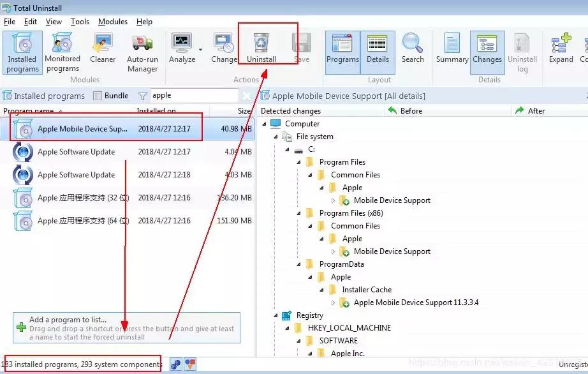Collapse the Computer tree node
The width and height of the screenshot is (588, 374).
265,124
